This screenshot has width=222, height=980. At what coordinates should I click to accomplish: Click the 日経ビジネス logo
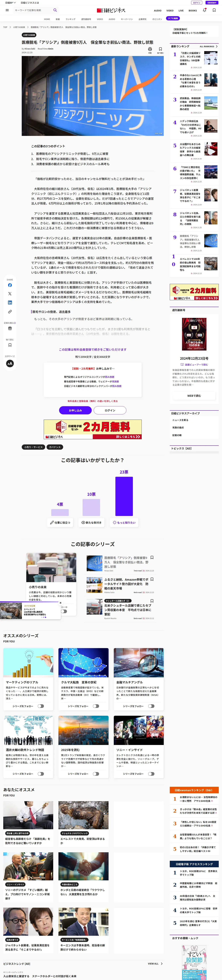pos(111,10)
